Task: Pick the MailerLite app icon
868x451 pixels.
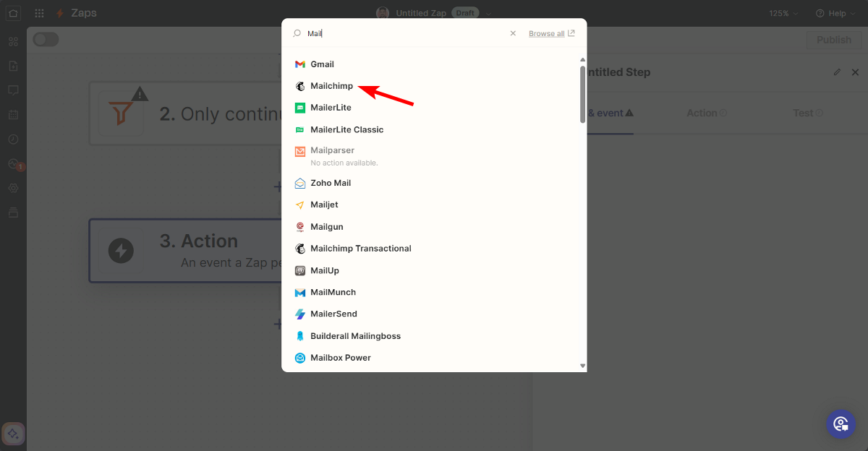Action: click(300, 108)
